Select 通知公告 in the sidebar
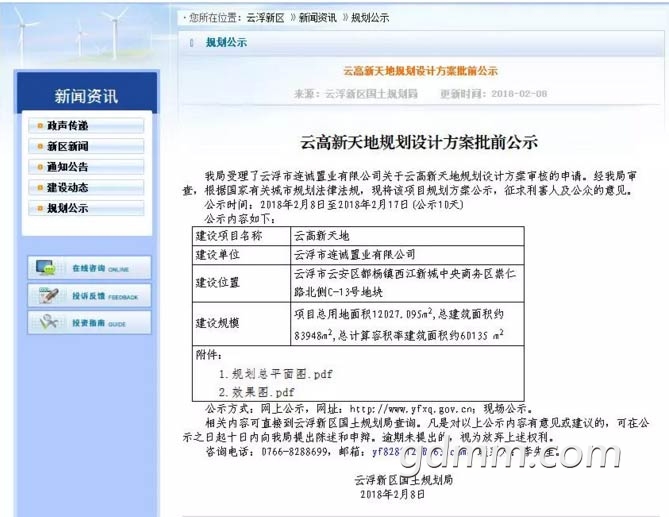669x517 pixels. 68,167
